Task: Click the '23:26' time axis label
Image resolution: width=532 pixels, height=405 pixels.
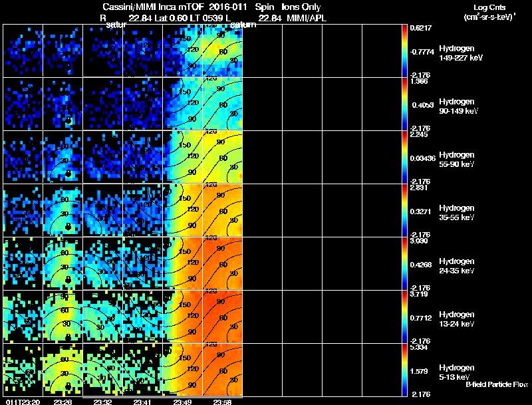Action: click(63, 402)
